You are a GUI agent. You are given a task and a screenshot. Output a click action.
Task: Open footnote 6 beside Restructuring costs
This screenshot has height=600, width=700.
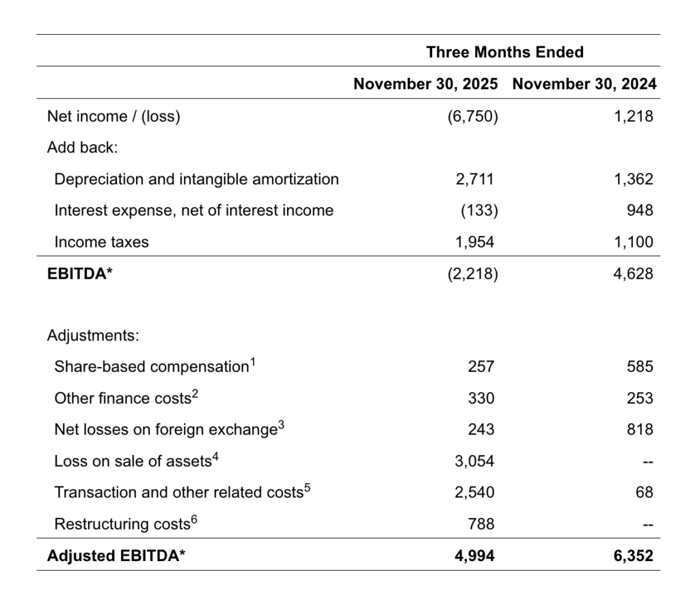(193, 519)
